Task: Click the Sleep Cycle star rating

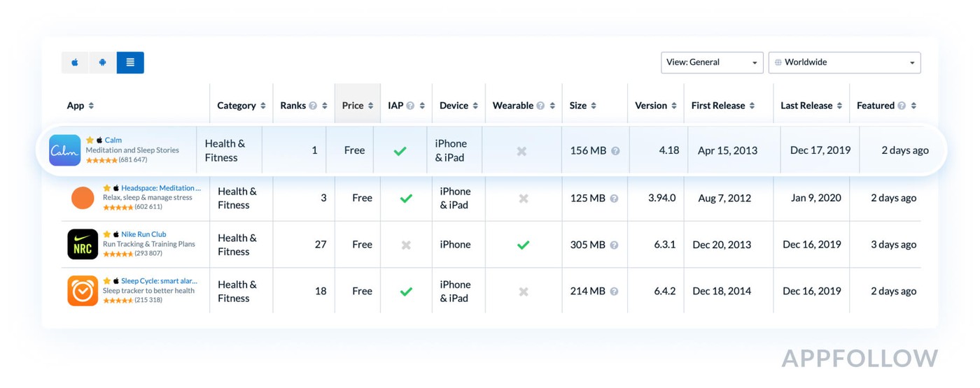Action: (118, 301)
